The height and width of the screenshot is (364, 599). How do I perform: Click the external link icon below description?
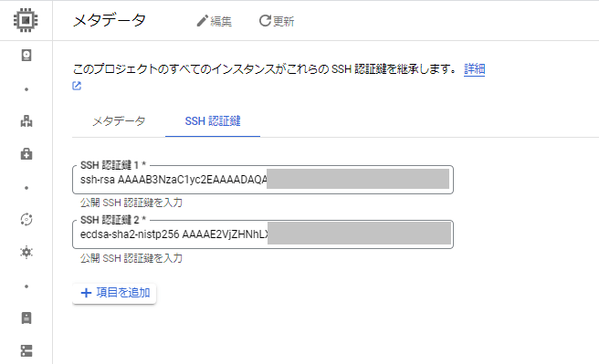tap(77, 86)
